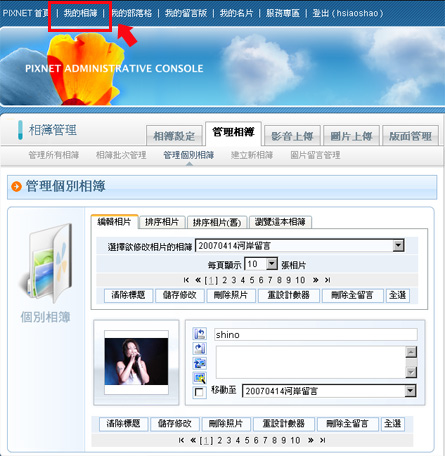
Task: Click 管理所有相簿 submenu link
Action: tap(54, 155)
